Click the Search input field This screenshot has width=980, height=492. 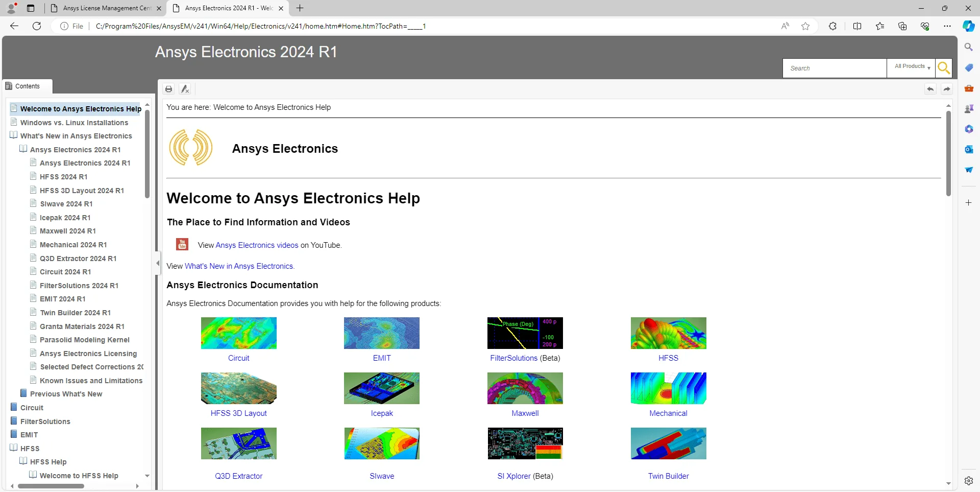point(835,68)
